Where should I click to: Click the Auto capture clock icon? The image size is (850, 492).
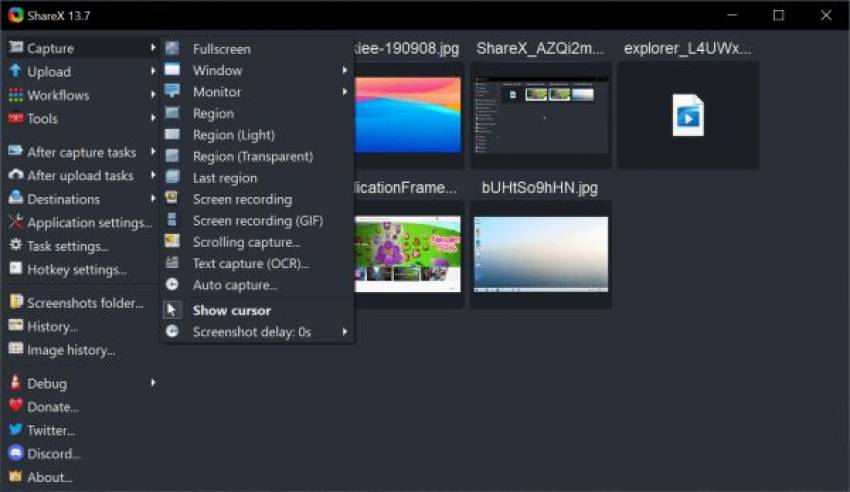(x=172, y=284)
